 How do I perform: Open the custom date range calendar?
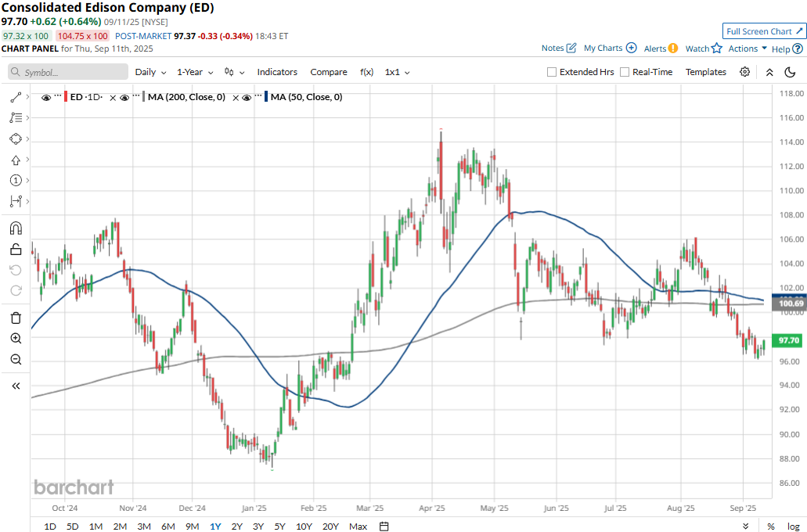[384, 526]
